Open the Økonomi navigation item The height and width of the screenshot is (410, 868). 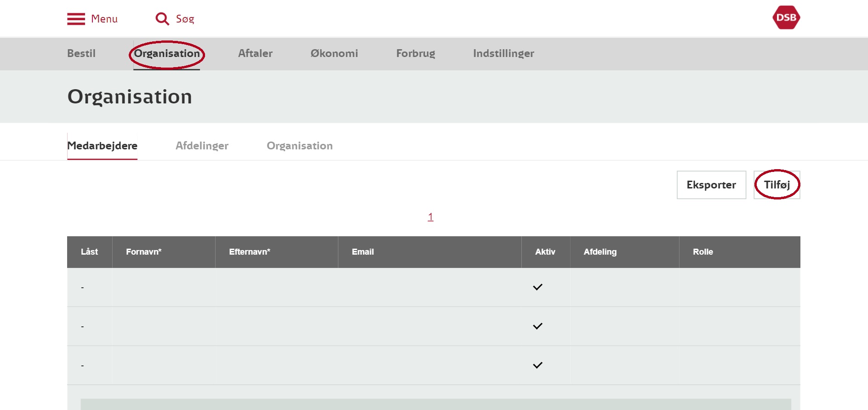coord(334,53)
